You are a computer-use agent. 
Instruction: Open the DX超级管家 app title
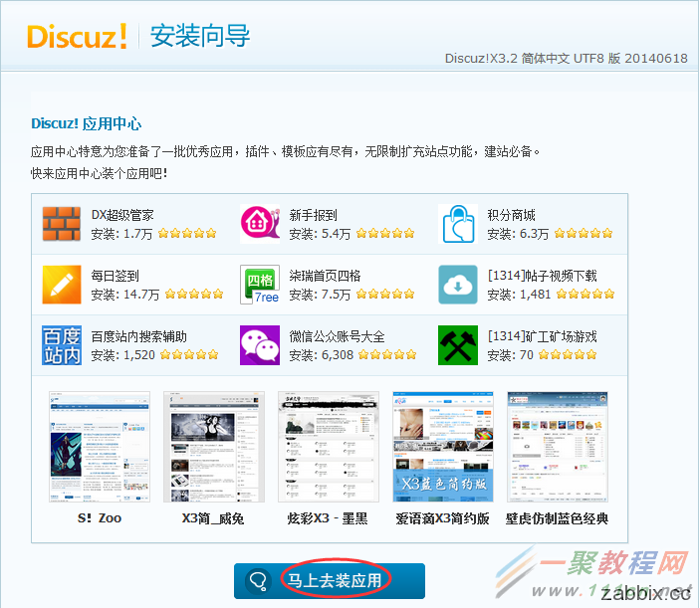pyautogui.click(x=122, y=215)
